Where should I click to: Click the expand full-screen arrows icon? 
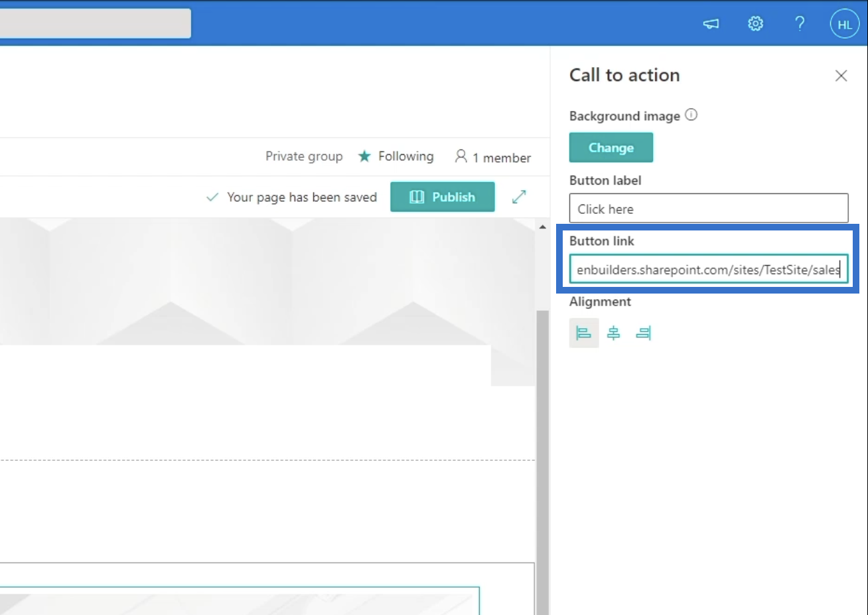[x=519, y=197]
